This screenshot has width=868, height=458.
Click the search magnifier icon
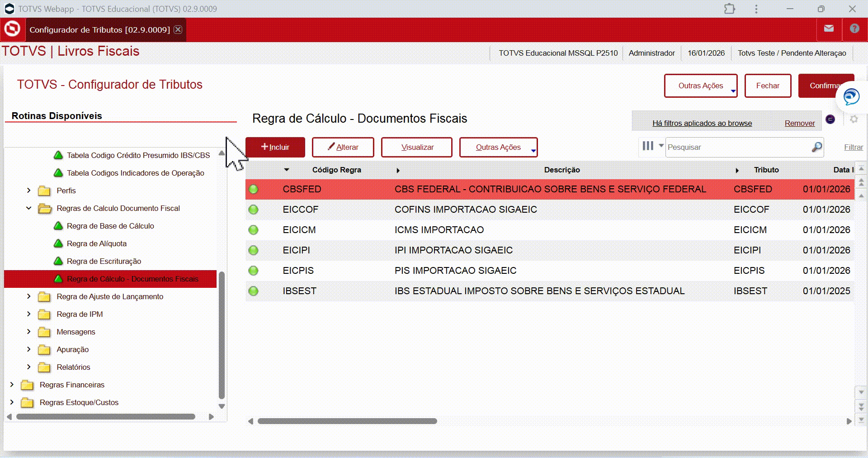coord(816,147)
